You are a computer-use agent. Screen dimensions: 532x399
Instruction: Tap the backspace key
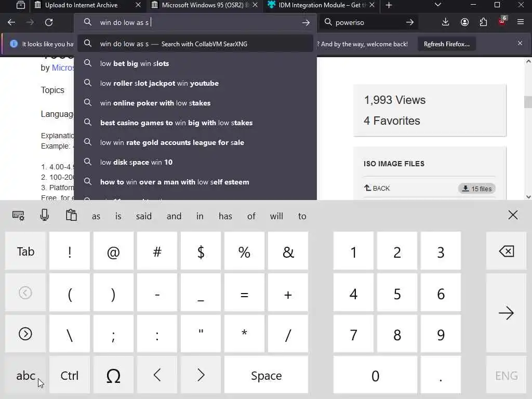coord(506,251)
